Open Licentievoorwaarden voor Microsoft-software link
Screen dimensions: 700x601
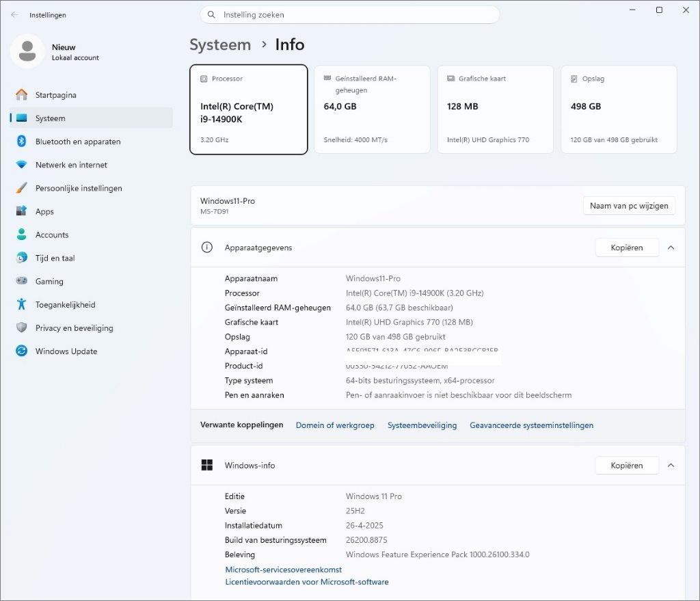[x=307, y=582]
